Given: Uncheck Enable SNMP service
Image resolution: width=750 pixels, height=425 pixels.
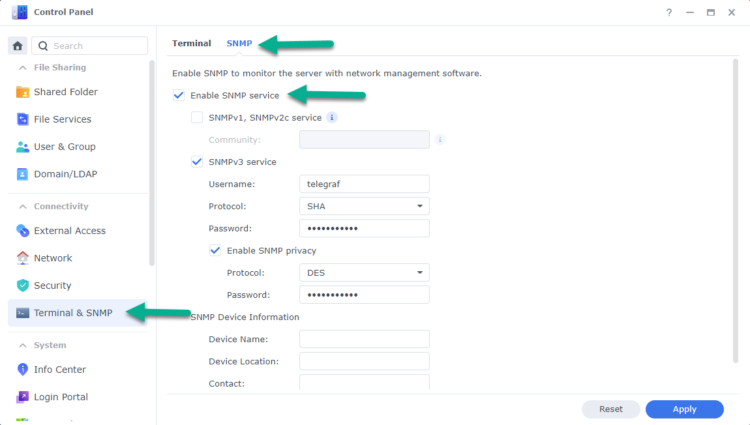Looking at the screenshot, I should 178,95.
